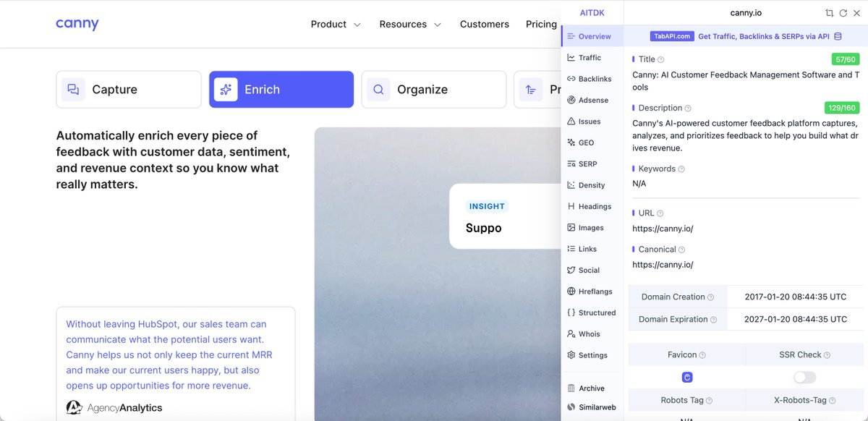Click the screenshot crop icon in AITDK header
The width and height of the screenshot is (868, 421).
(x=830, y=13)
